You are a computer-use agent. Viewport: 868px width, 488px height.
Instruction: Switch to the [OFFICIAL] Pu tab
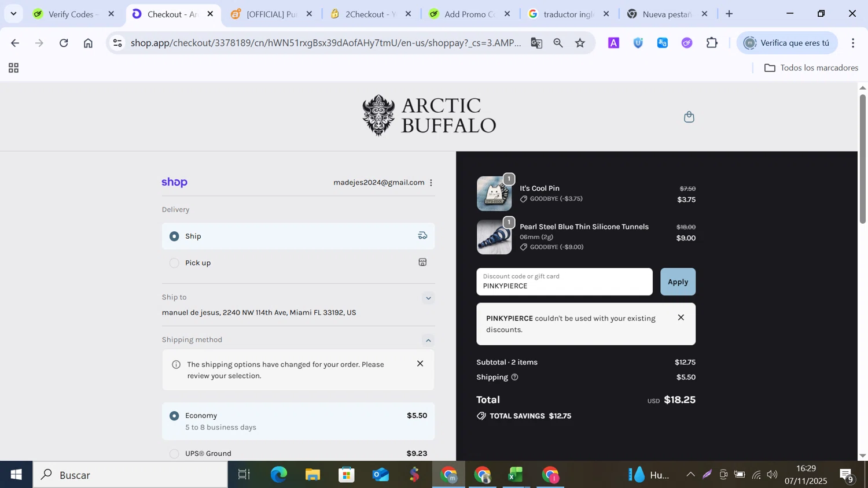pos(271,14)
